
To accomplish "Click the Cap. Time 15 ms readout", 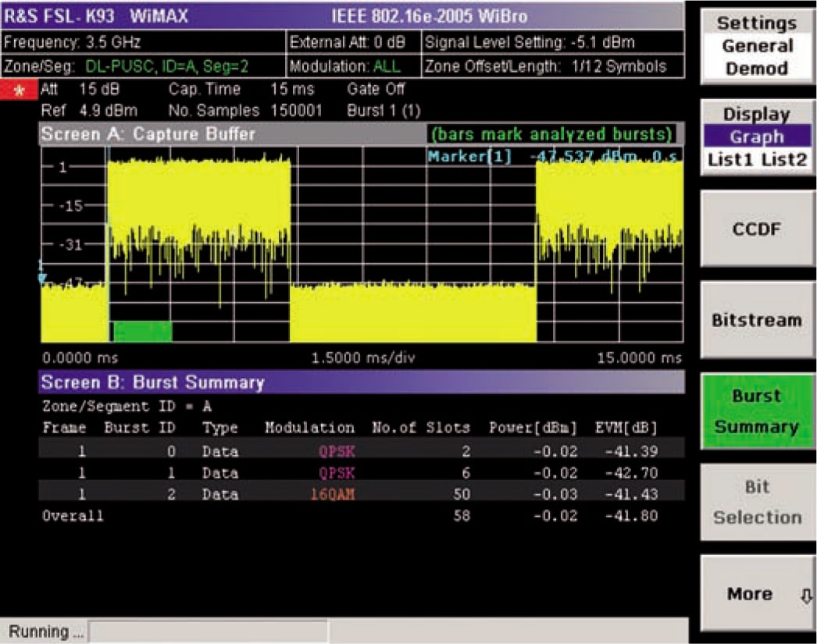I will [x=241, y=89].
